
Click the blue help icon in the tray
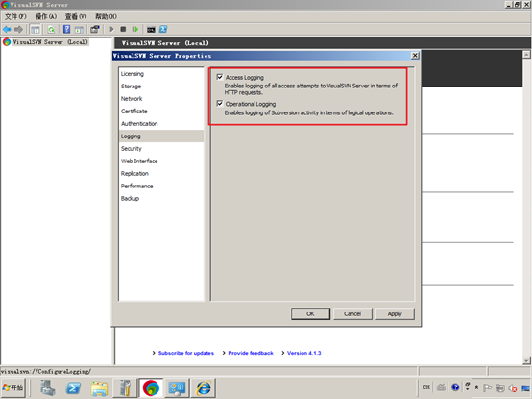pos(455,387)
